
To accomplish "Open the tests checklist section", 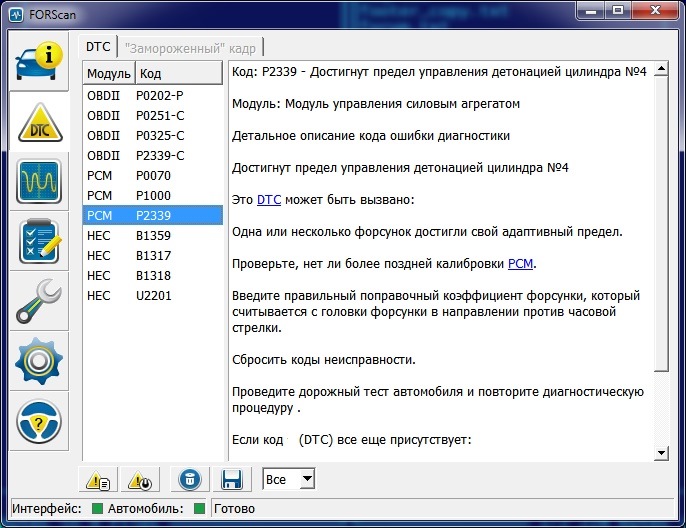I will coord(39,241).
